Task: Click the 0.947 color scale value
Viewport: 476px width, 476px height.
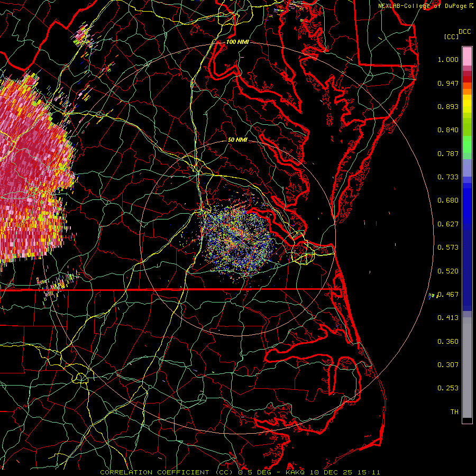Action: 448,83
